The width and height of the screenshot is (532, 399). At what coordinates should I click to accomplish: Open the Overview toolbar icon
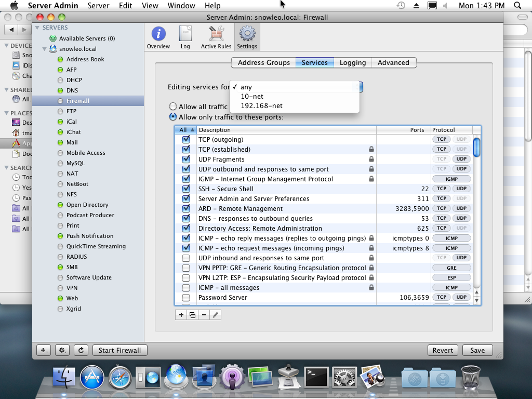(158, 37)
